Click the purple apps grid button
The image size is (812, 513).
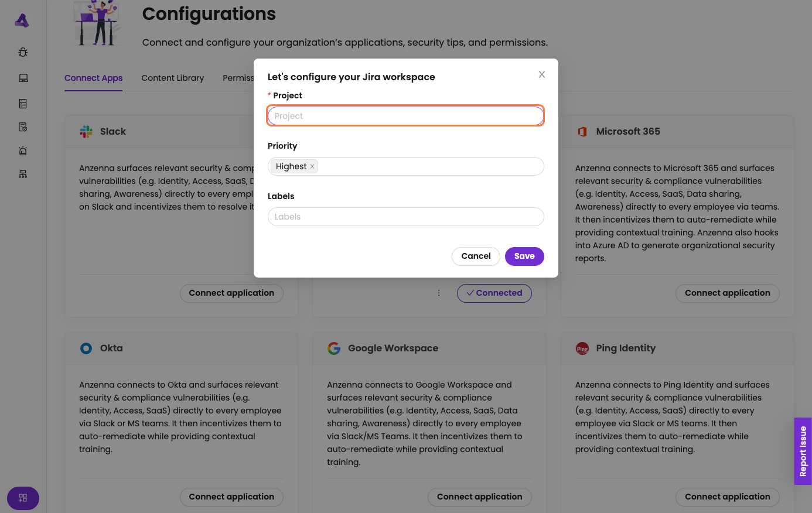[23, 498]
